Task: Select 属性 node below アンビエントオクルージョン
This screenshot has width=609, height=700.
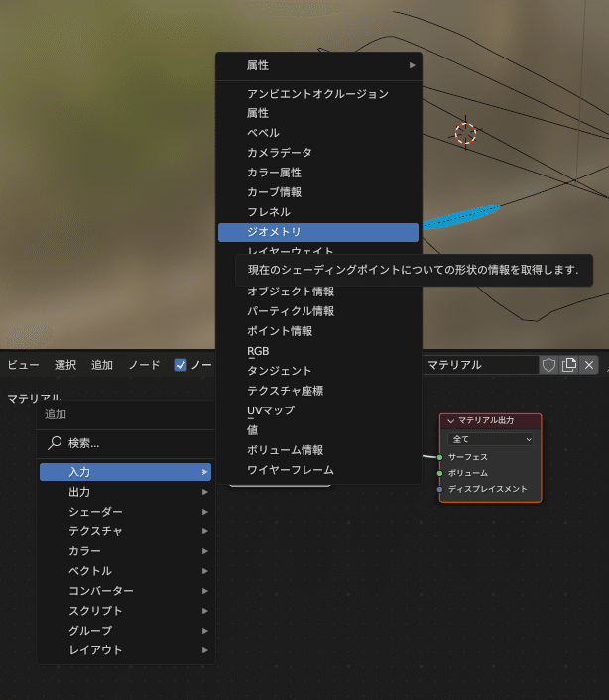Action: pyautogui.click(x=318, y=113)
